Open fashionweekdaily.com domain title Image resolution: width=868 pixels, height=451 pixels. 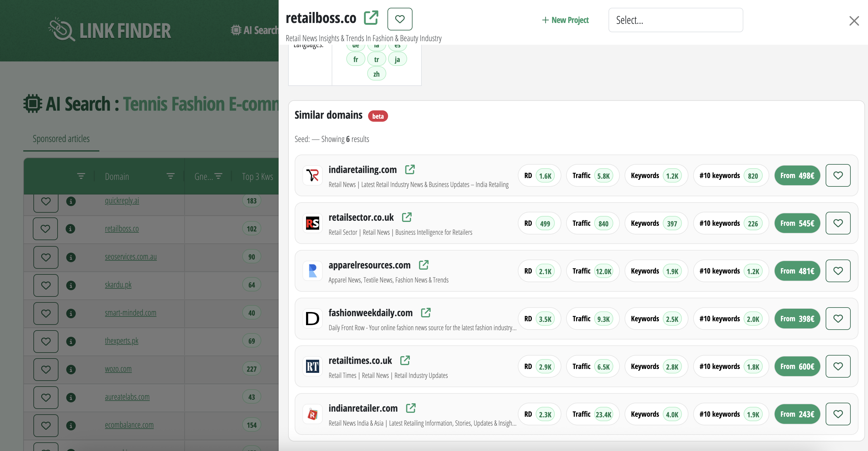(x=370, y=313)
